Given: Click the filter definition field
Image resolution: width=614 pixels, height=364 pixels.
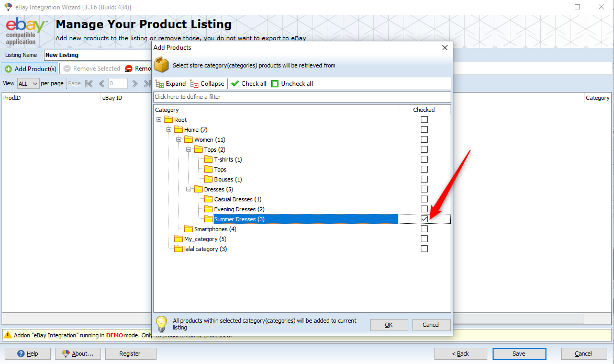Looking at the screenshot, I should tap(302, 97).
